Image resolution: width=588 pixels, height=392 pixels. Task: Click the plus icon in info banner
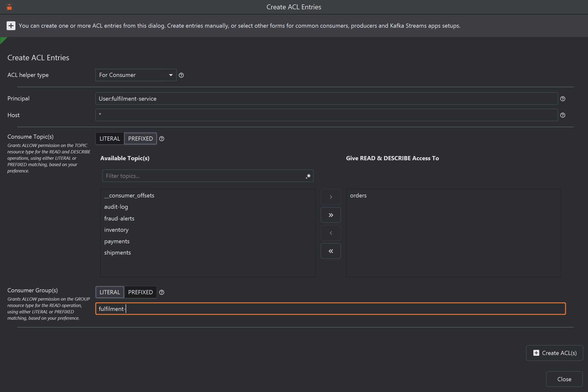(x=11, y=25)
